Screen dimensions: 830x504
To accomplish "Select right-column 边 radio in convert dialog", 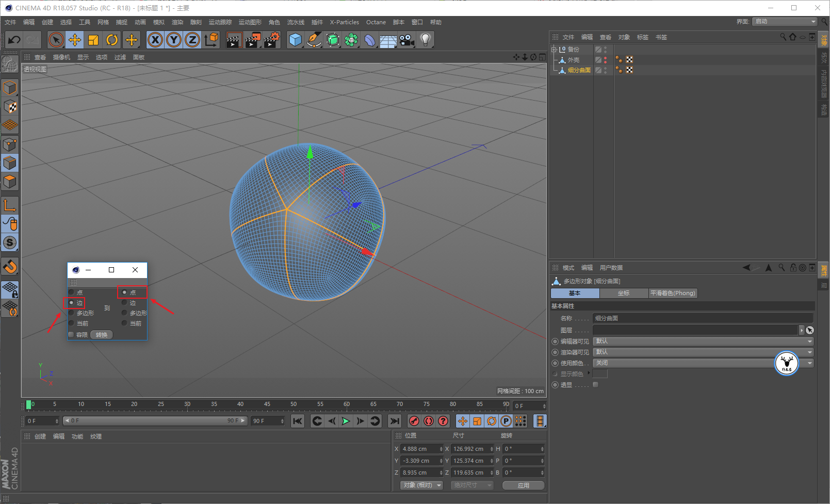I will pos(124,303).
